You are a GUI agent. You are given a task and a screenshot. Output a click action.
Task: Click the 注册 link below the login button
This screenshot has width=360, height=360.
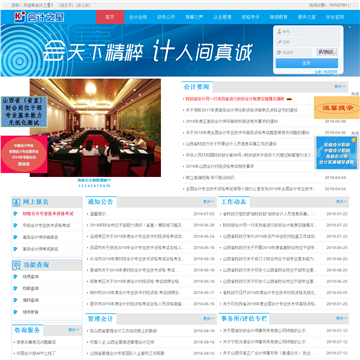click(317, 72)
